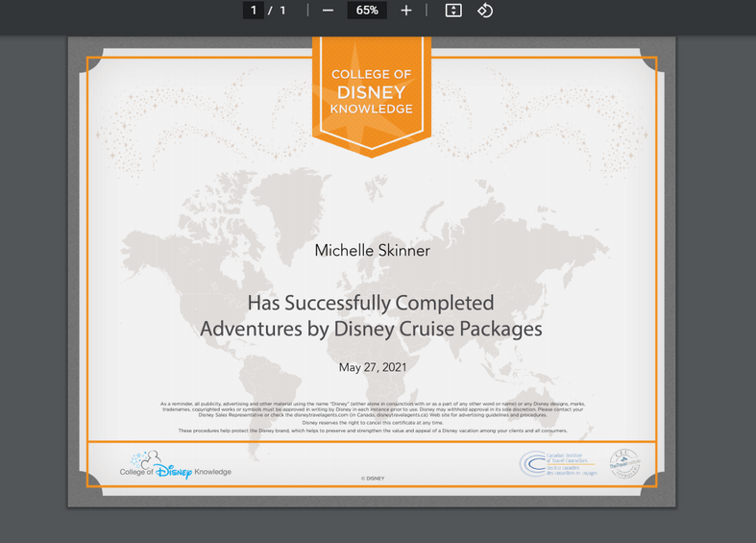This screenshot has width=756, height=543.
Task: Click the College of Disney Knowledge footer logo
Action: (176, 465)
